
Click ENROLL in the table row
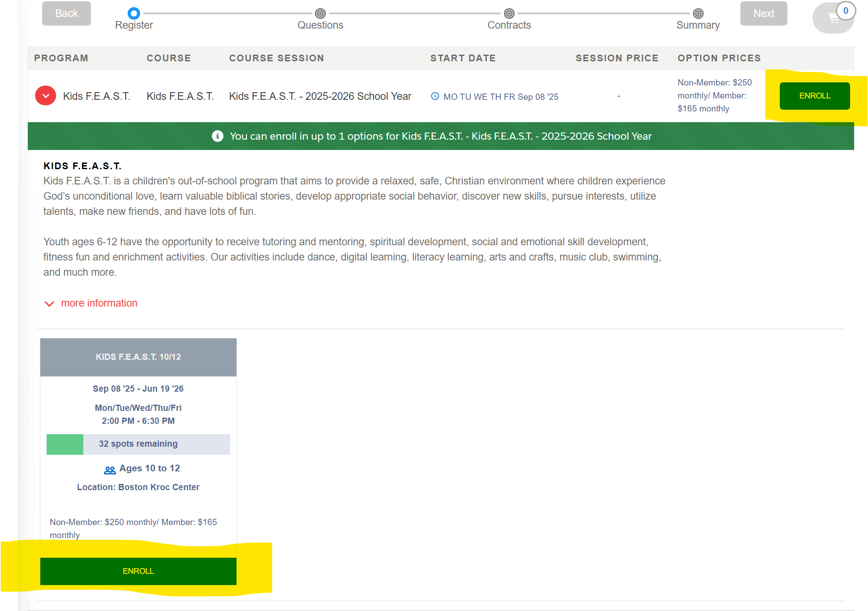(x=814, y=96)
